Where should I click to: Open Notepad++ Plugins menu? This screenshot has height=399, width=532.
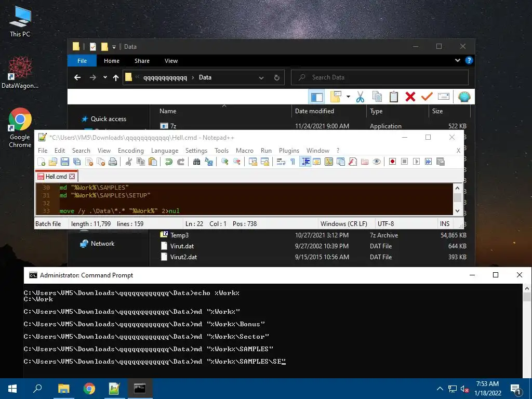click(x=289, y=150)
